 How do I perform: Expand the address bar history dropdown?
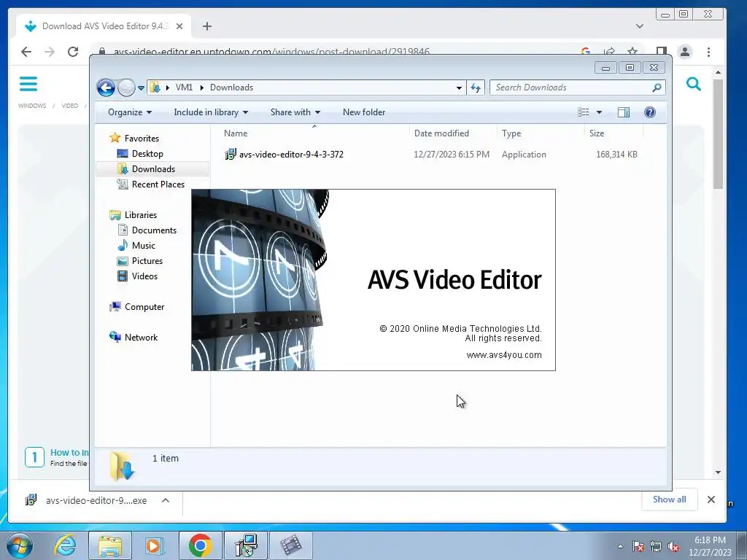(459, 87)
